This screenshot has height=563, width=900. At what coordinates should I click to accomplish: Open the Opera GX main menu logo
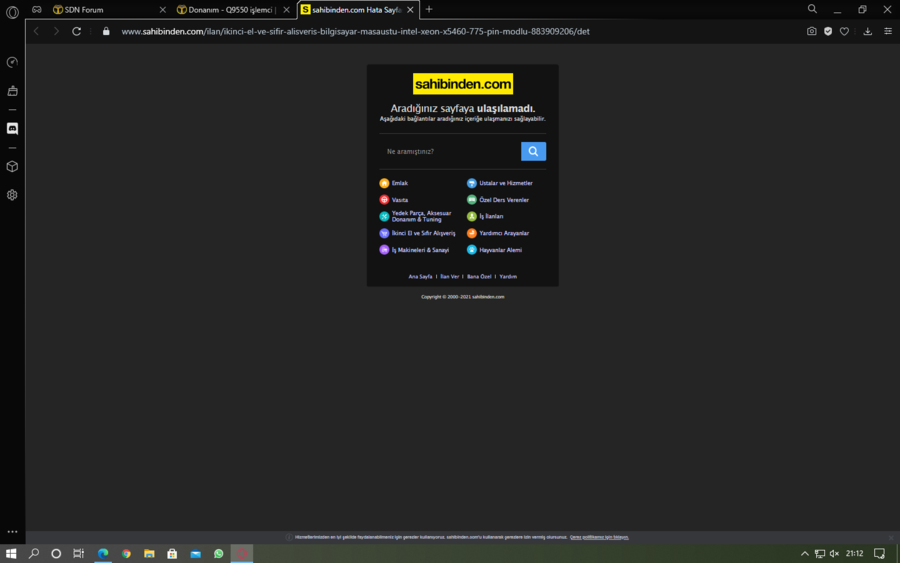[x=12, y=11]
